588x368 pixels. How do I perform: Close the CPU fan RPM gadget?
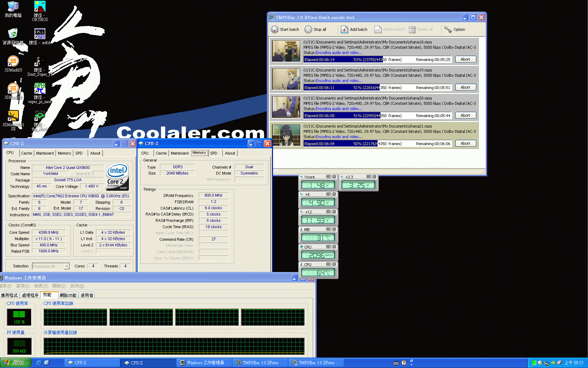pos(334,247)
